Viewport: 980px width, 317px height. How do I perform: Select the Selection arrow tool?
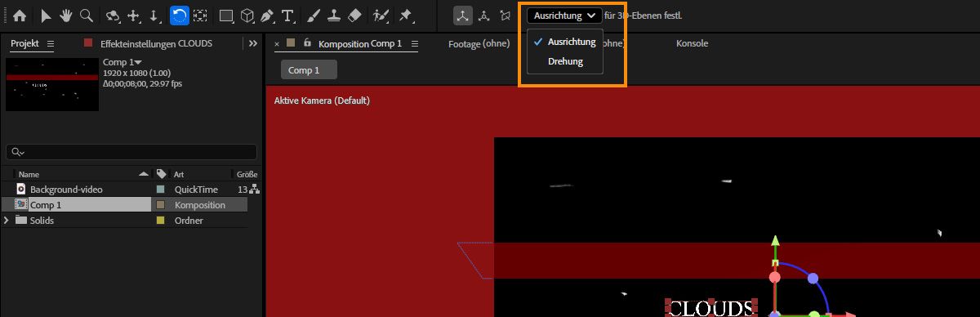pyautogui.click(x=46, y=16)
